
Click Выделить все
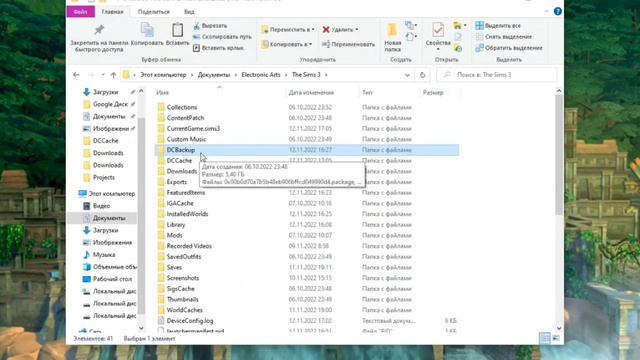coord(498,26)
